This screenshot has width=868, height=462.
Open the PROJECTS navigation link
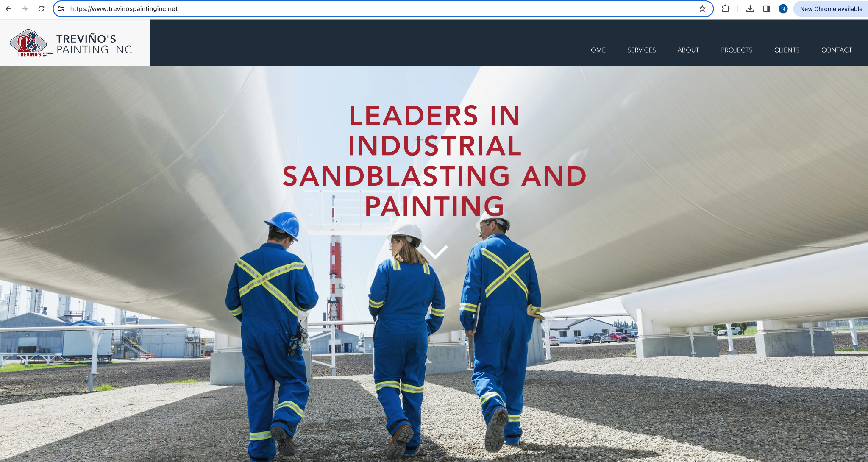(737, 50)
